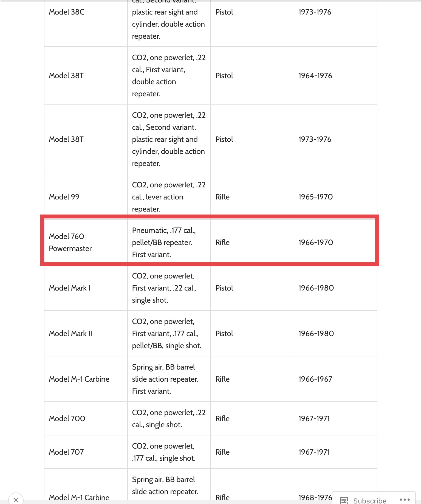
Task: Select the Model 760 Powermaster cell
Action: point(86,242)
